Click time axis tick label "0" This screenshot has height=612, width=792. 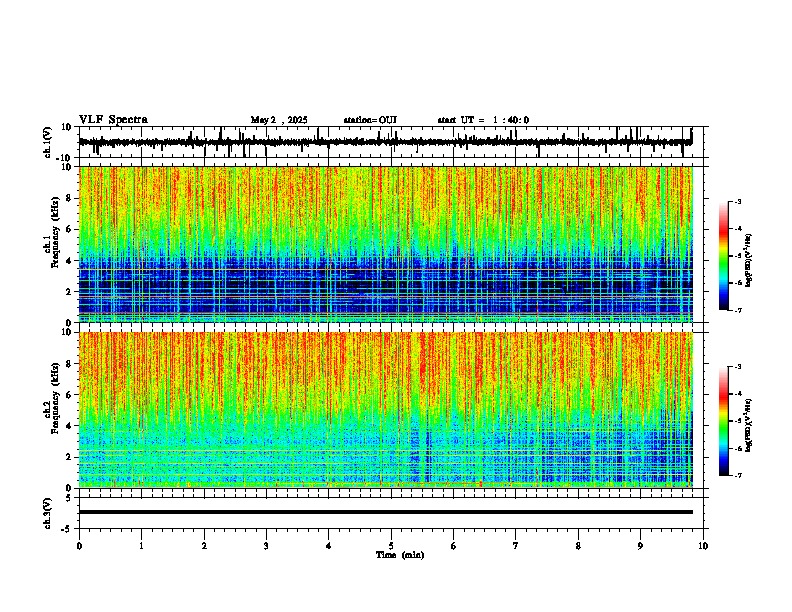[79, 546]
